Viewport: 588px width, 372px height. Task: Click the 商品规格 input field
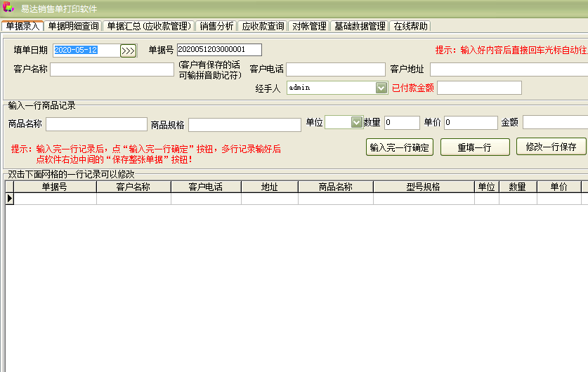(244, 125)
